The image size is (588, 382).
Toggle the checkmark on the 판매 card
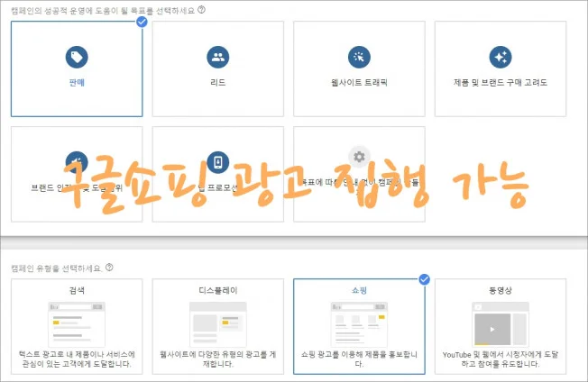click(142, 22)
